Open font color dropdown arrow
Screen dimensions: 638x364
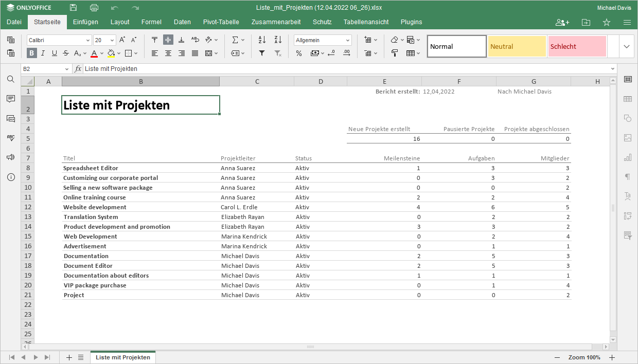tap(102, 53)
